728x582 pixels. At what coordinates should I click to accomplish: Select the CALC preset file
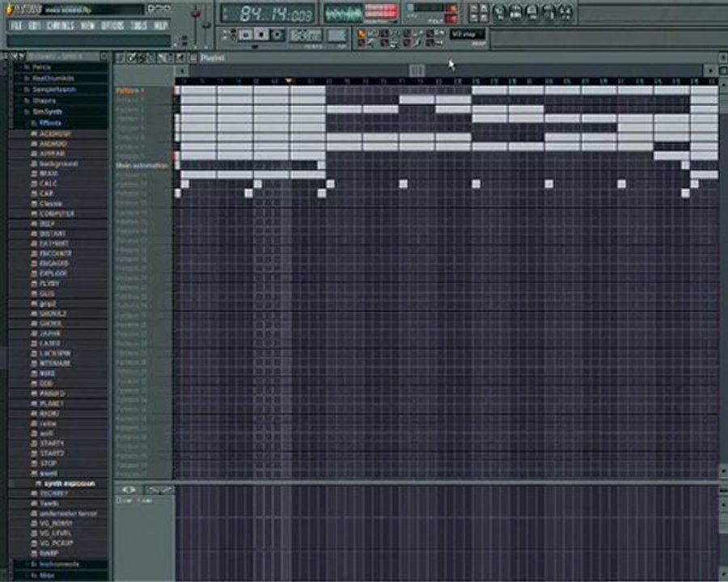coord(46,183)
